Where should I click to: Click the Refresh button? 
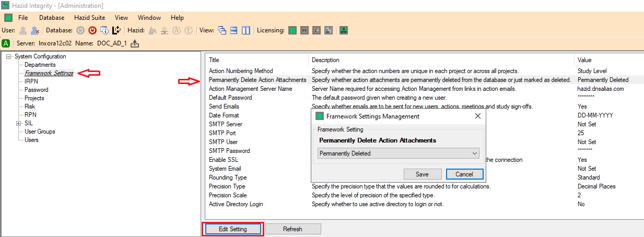292,229
